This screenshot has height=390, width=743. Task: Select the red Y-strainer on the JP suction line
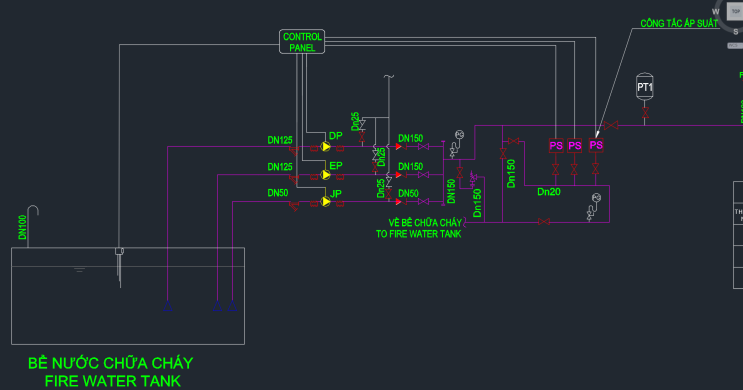coord(294,205)
